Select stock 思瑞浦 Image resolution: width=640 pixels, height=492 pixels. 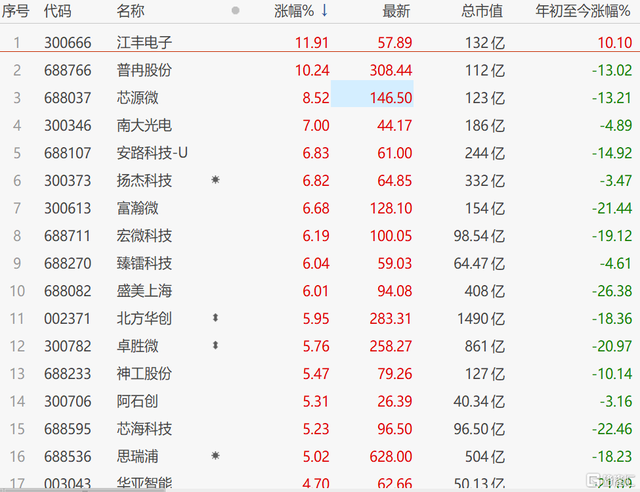click(138, 456)
